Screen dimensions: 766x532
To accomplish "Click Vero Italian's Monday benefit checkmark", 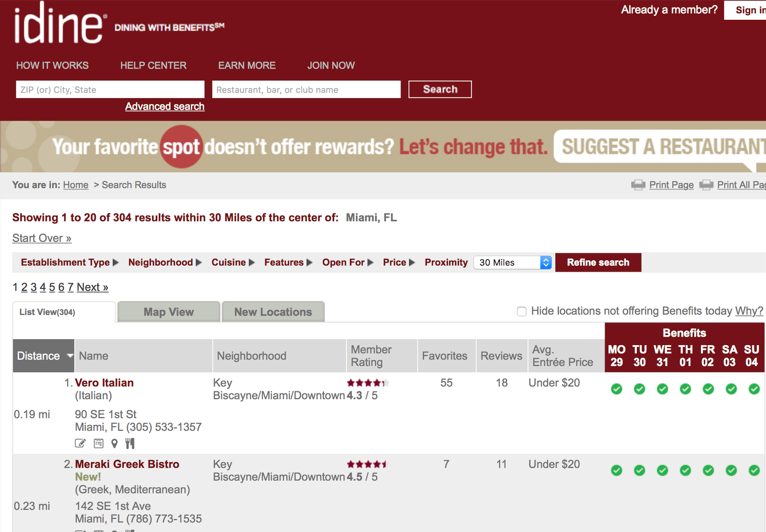I will pyautogui.click(x=617, y=389).
